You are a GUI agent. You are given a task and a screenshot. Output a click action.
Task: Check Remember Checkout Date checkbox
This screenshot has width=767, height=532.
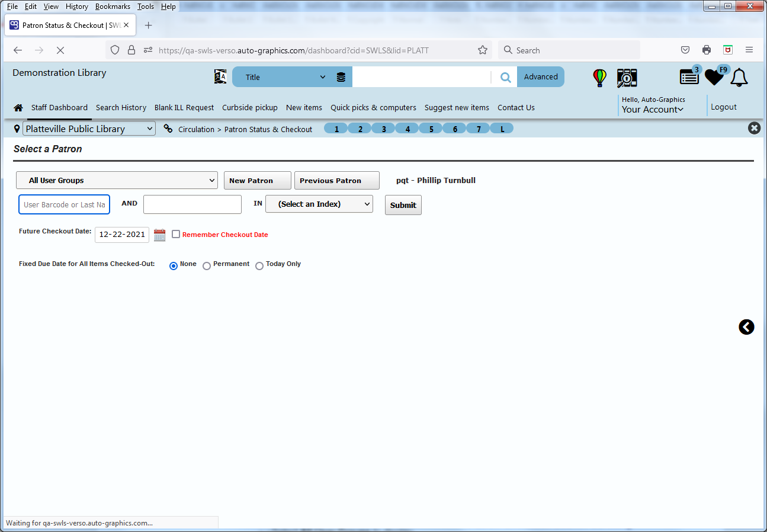(176, 234)
